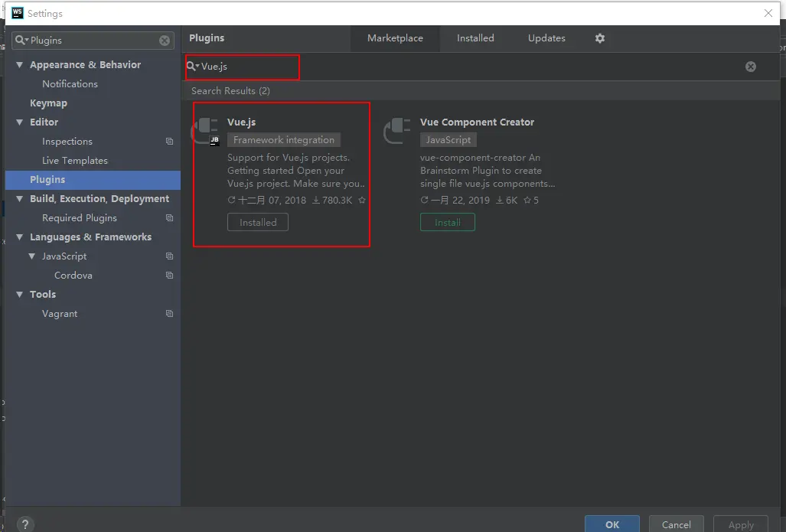Collapse the Build, Execution, Deployment section
This screenshot has width=786, height=532.
click(20, 199)
